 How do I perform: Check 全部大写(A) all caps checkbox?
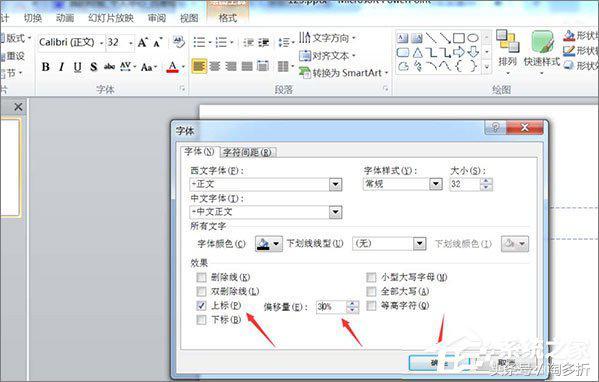click(x=371, y=291)
